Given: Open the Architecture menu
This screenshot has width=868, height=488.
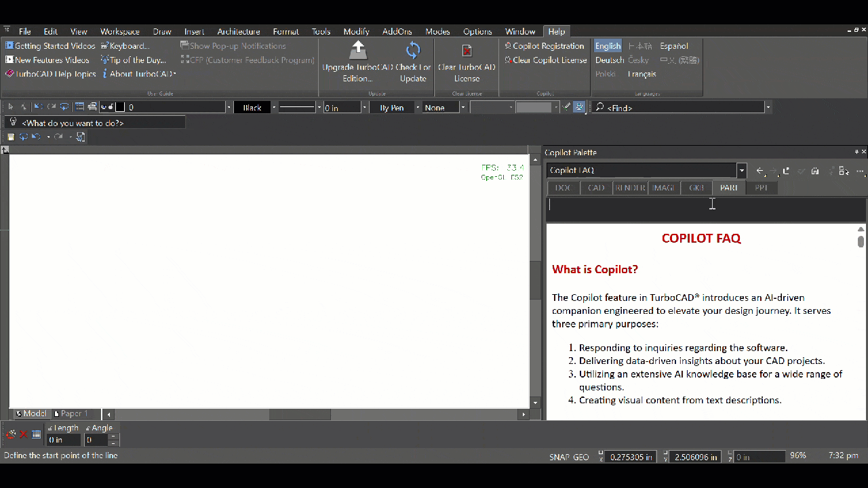Looking at the screenshot, I should tap(239, 31).
